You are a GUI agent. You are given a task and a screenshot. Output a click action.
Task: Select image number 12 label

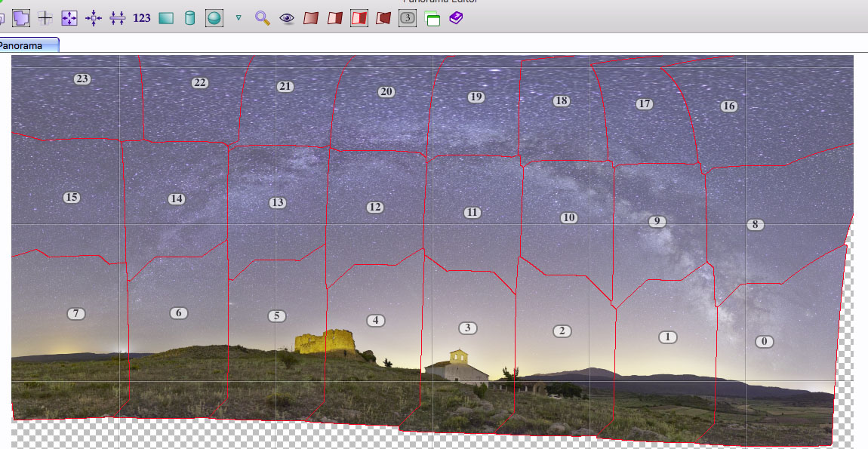(375, 207)
